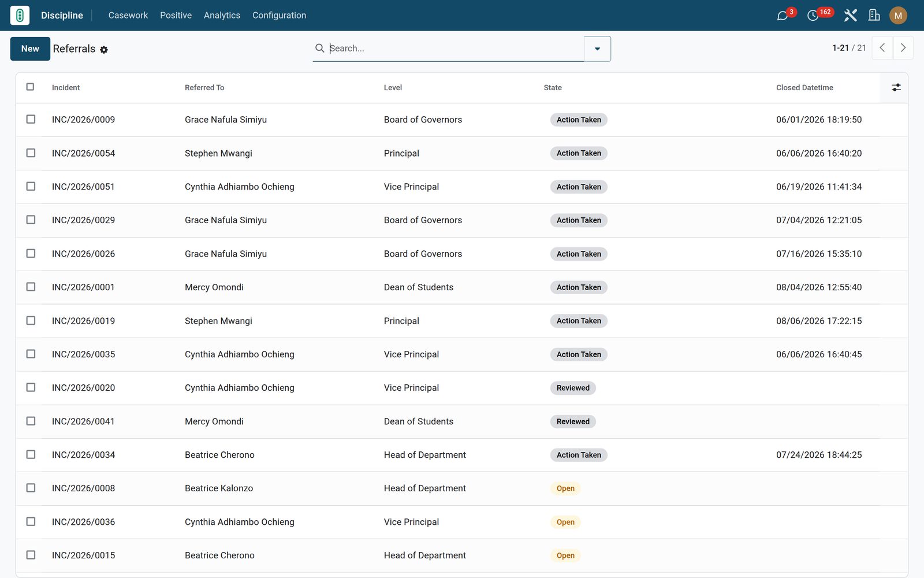Go to the previous page arrow
The height and width of the screenshot is (578, 924).
pos(882,48)
